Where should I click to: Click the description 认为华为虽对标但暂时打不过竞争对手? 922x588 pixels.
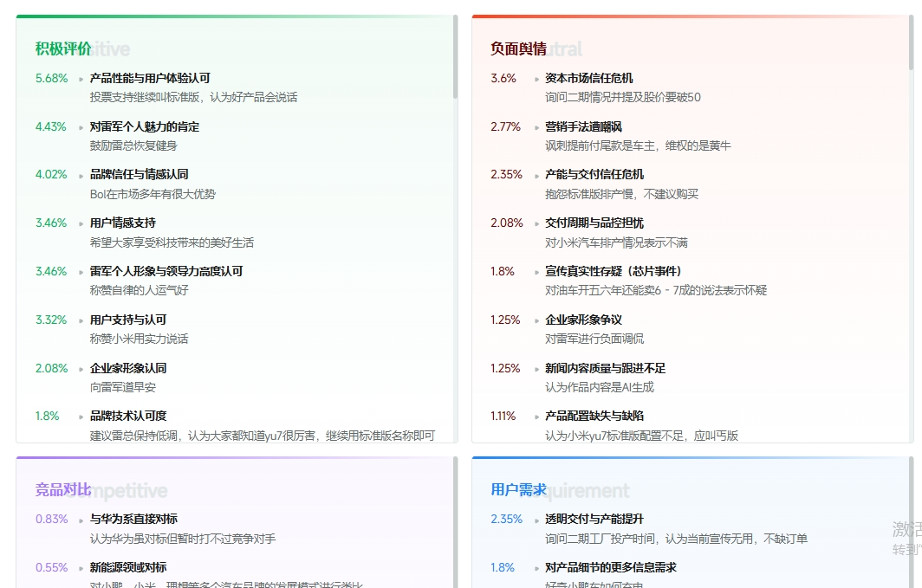[x=183, y=540]
